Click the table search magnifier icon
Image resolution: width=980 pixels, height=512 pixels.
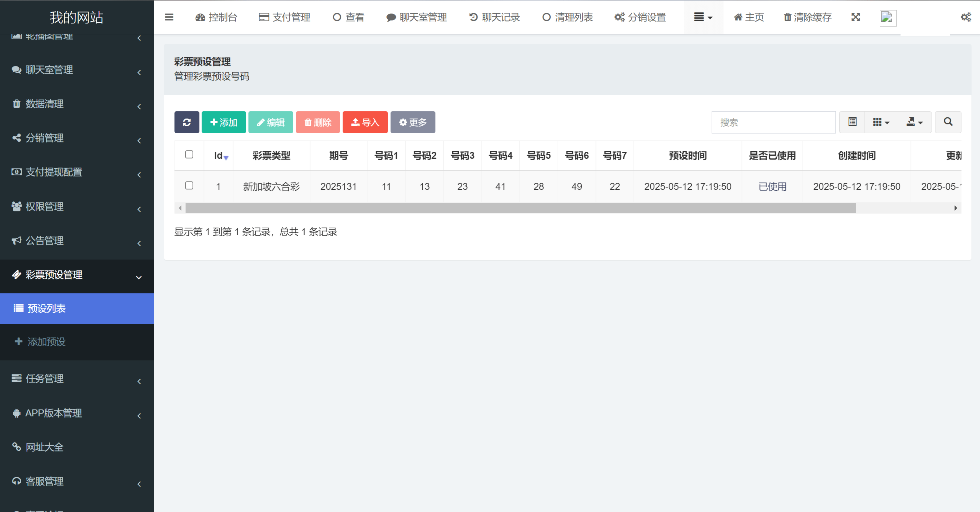[x=948, y=122]
